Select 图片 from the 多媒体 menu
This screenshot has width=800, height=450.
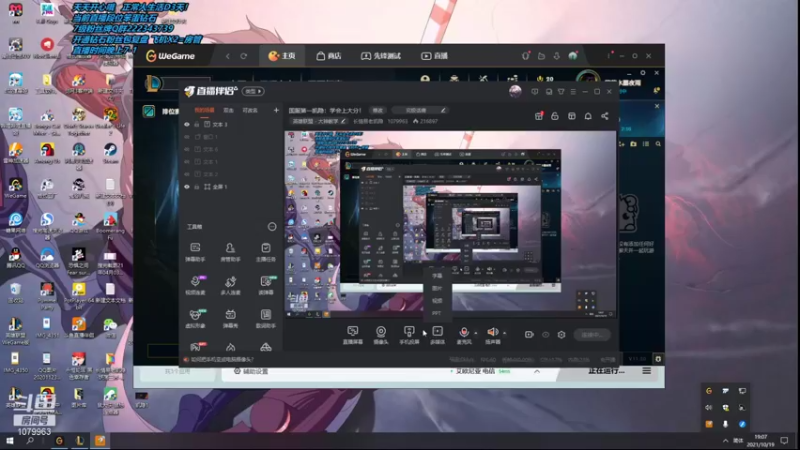click(x=437, y=288)
